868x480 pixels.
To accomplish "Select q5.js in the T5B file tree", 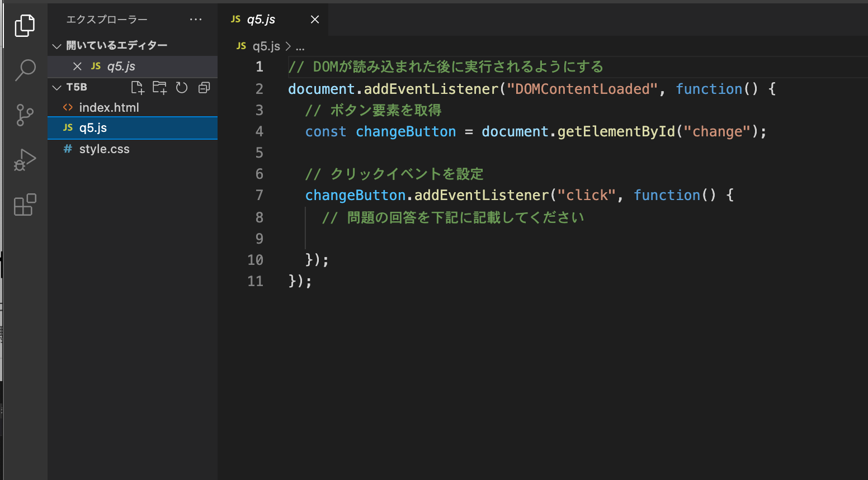I will tap(133, 128).
